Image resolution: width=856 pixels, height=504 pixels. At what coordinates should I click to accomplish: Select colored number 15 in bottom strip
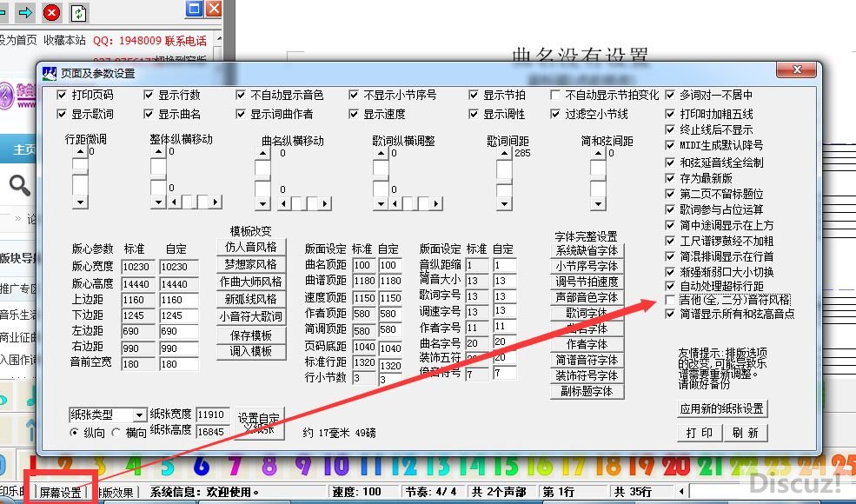pyautogui.click(x=506, y=466)
